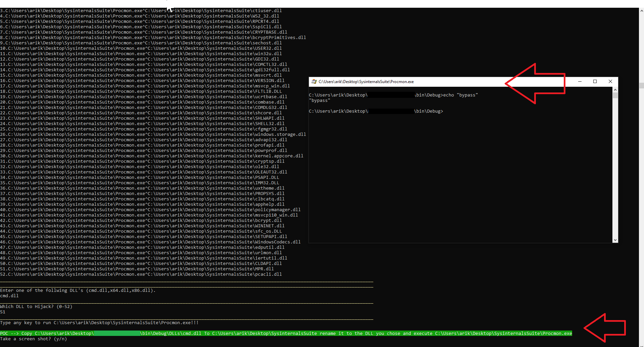644x347 pixels.
Task: Click the line ending in COMCTL32.dll
Action: [144, 65]
